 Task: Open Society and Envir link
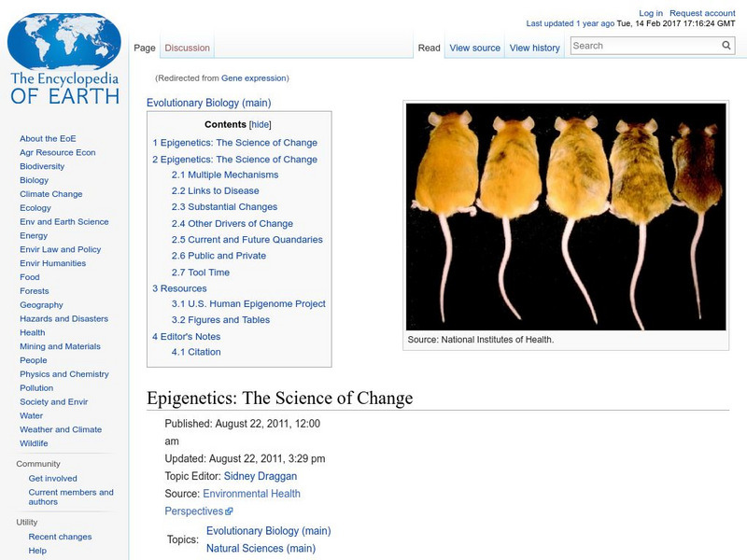pos(54,401)
